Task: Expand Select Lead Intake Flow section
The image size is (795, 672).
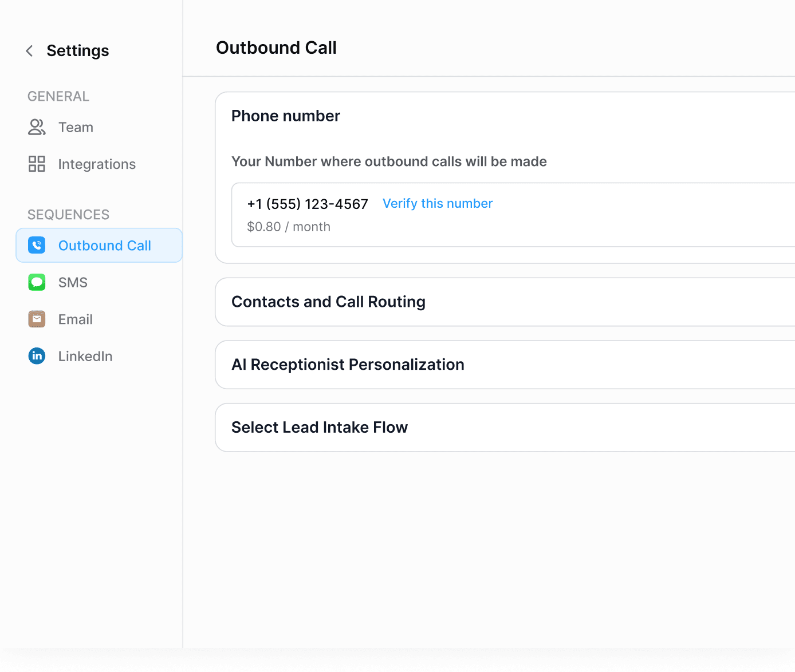Action: point(320,428)
